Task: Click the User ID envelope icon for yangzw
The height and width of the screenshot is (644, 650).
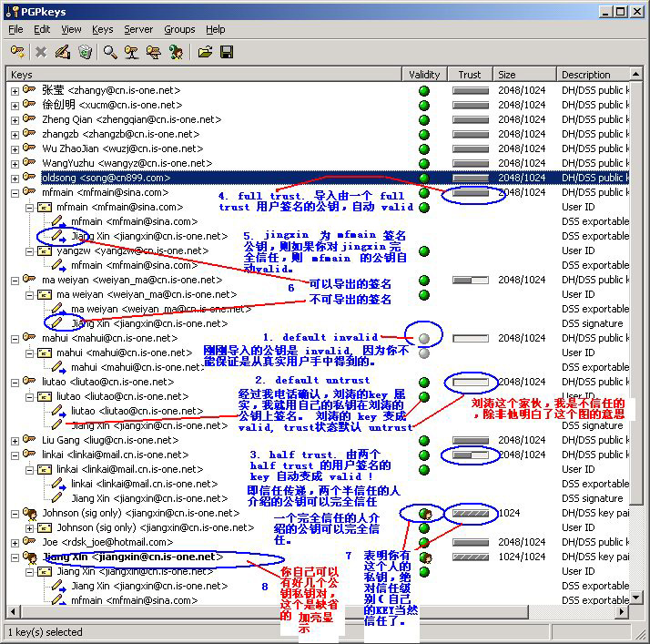Action: [x=45, y=250]
